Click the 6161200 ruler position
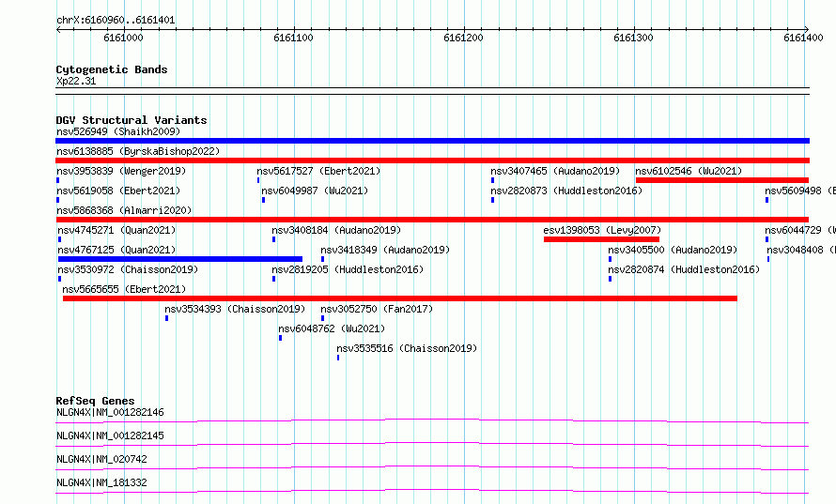This screenshot has height=504, width=836. coord(464,38)
